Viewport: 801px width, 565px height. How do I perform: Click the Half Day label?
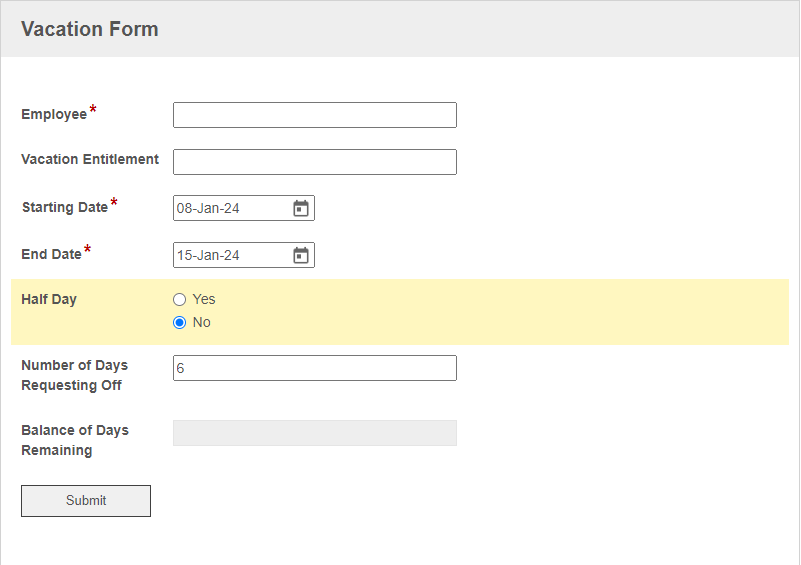[x=49, y=299]
